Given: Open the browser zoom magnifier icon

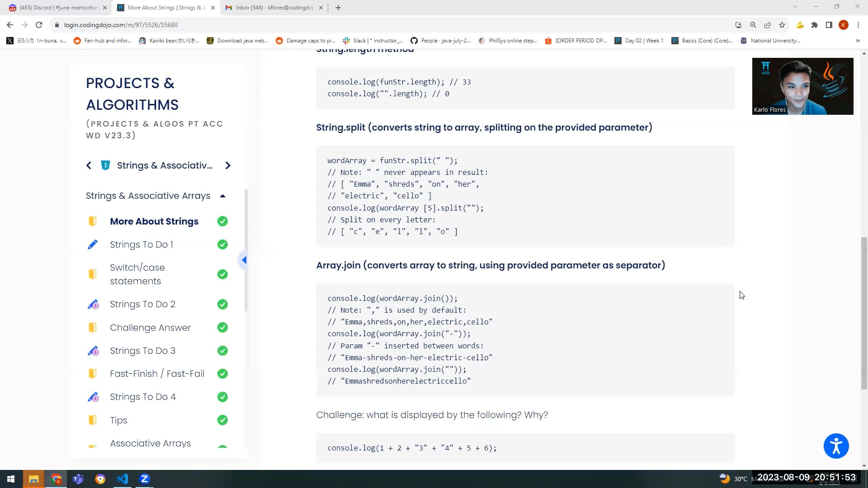Looking at the screenshot, I should click(x=753, y=25).
